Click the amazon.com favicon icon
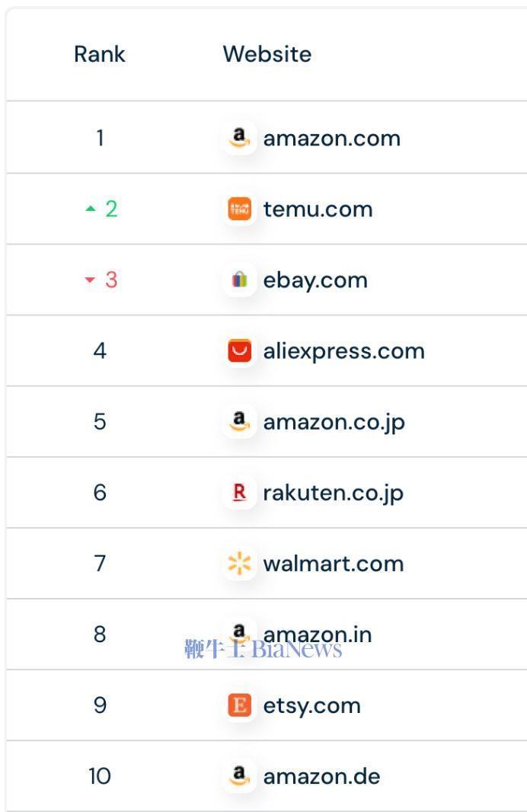 239,138
